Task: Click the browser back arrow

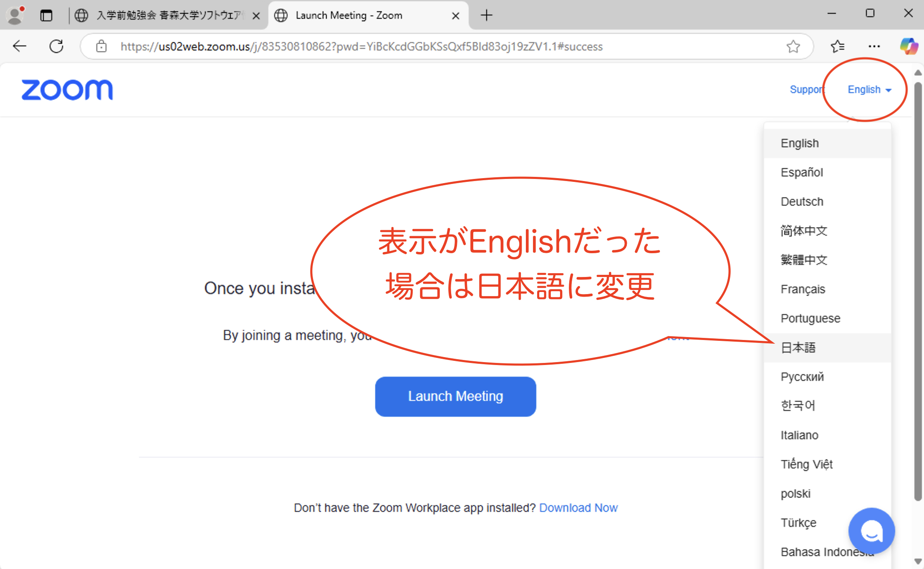Action: point(20,46)
